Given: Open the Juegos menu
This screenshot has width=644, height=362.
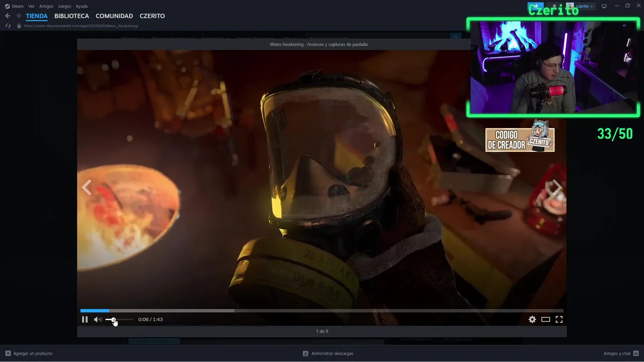Looking at the screenshot, I should [x=64, y=6].
